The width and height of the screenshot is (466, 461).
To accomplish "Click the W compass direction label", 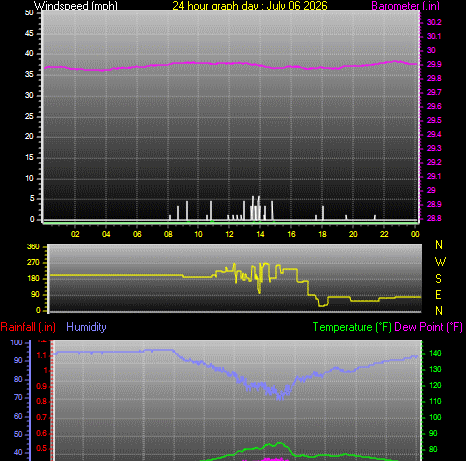I will tap(440, 262).
